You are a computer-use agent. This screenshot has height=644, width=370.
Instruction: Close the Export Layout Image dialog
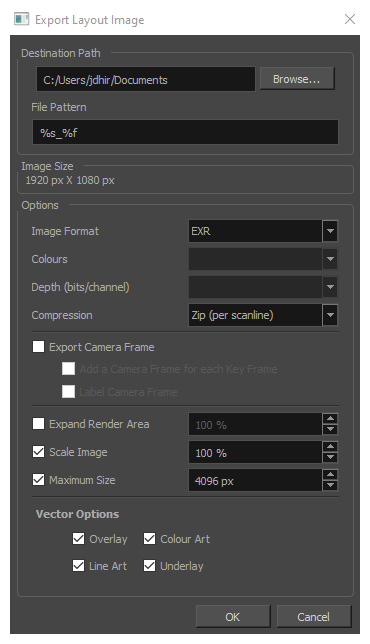(350, 19)
